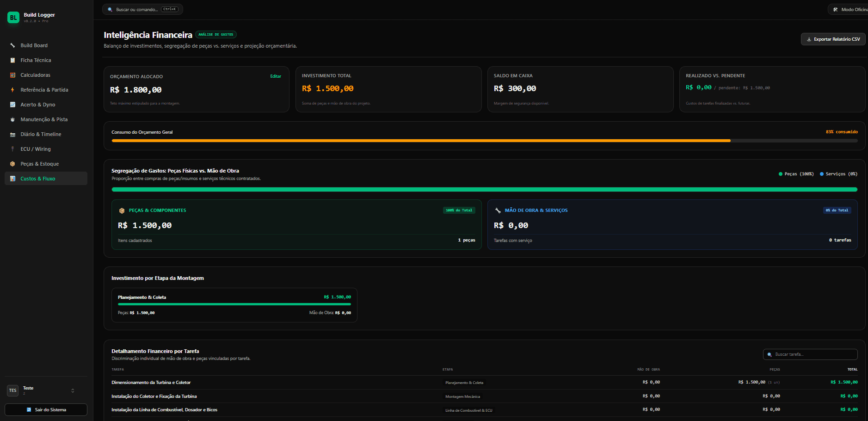Viewport: 868px width, 421px height.
Task: Click the Peças & Estoque box icon
Action: 12,164
